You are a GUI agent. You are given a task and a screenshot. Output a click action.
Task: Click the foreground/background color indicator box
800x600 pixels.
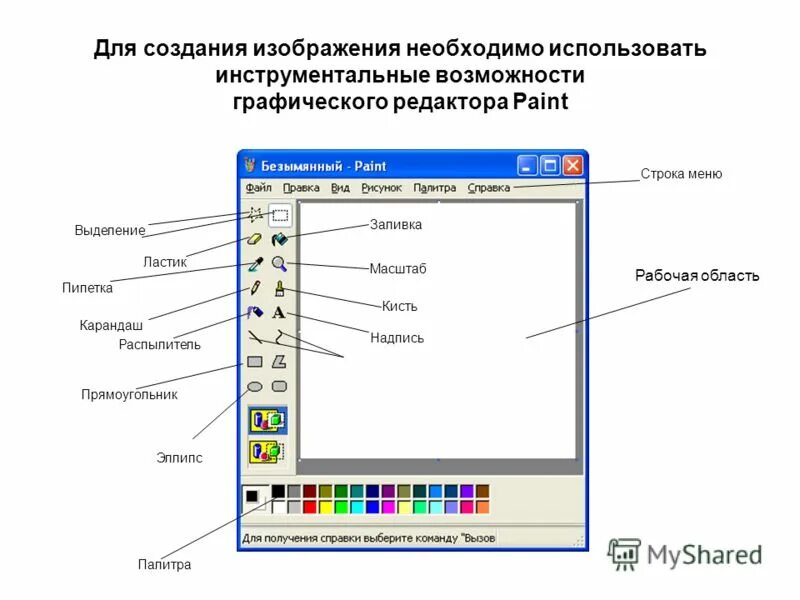tap(256, 499)
